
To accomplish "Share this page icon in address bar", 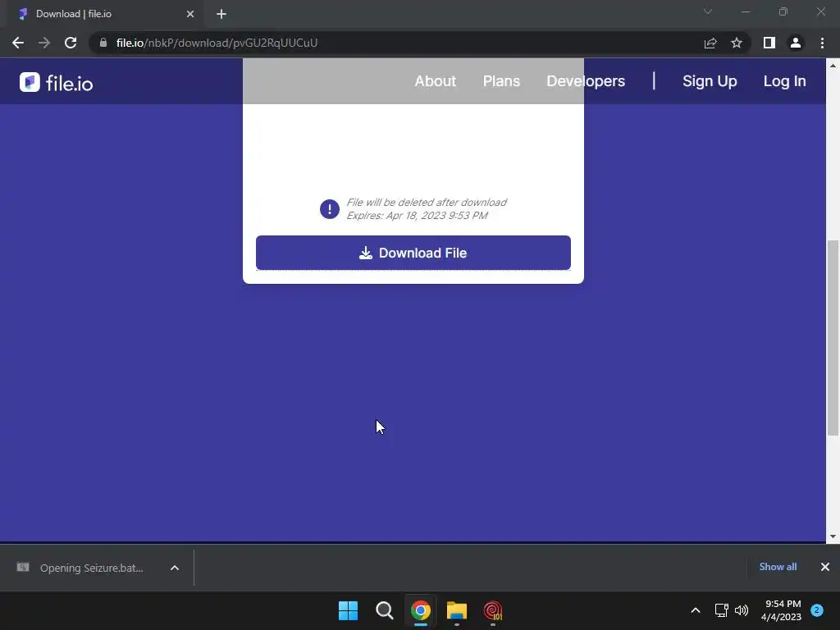I will click(x=710, y=43).
